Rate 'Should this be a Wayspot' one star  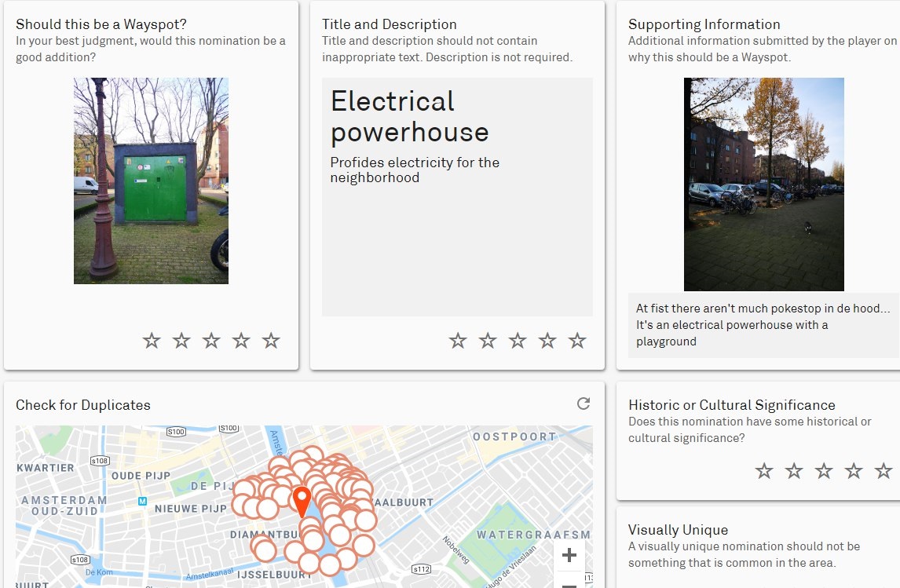coord(152,341)
